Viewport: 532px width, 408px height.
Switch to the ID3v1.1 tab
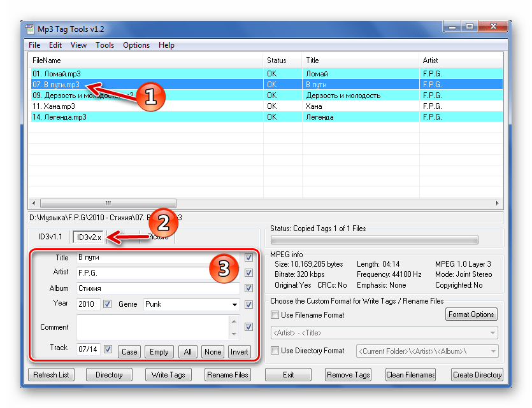[x=49, y=237]
